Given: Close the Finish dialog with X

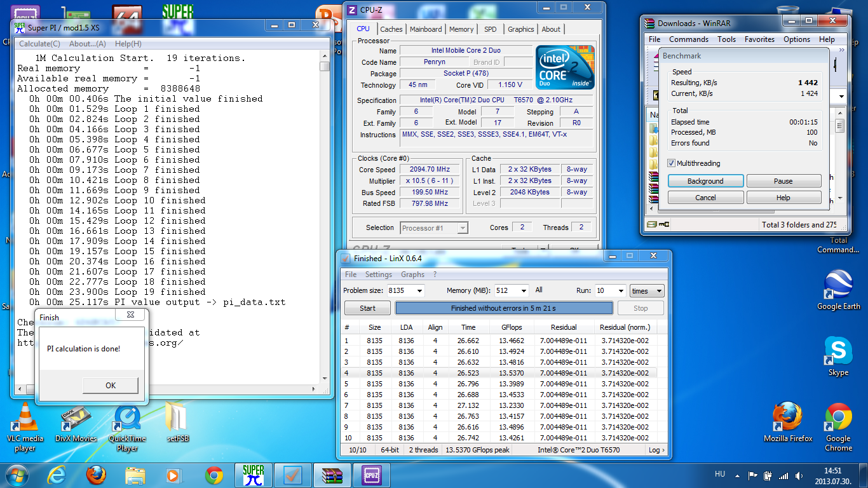Looking at the screenshot, I should pyautogui.click(x=130, y=315).
